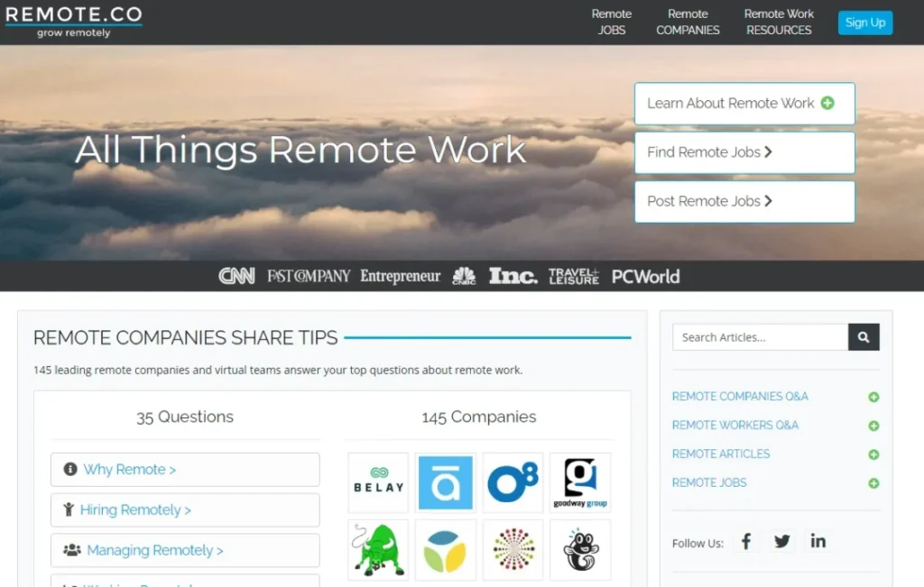Expand Remote Articles plus icon
Screen dimensions: 924x587
[873, 454]
